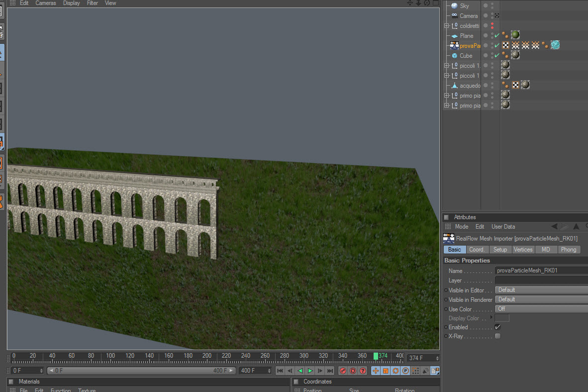Image resolution: width=588 pixels, height=392 pixels.
Task: Click viewport zoom camera icon
Action: (418, 3)
